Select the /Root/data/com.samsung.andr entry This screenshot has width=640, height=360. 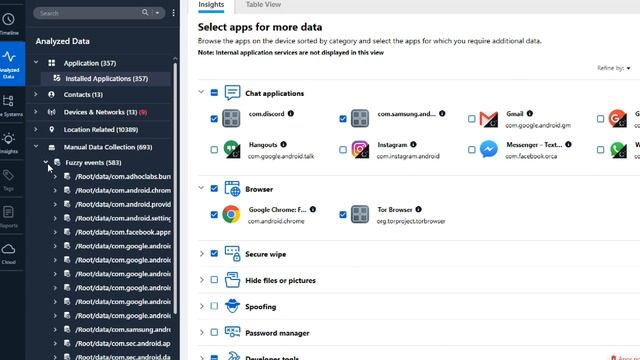[123, 329]
